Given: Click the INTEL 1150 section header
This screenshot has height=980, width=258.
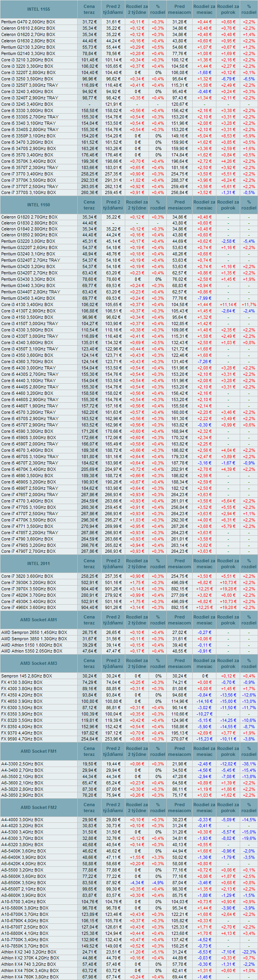Looking at the screenshot, I should (x=39, y=205).
